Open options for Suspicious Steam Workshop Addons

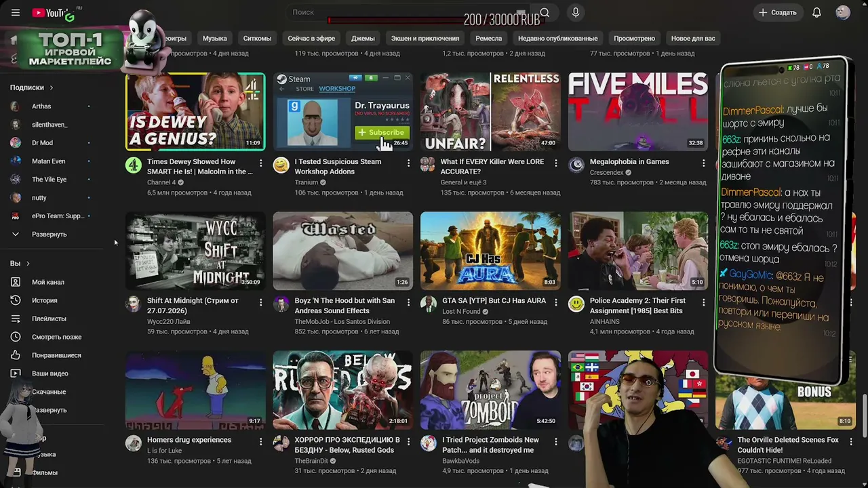pos(408,163)
